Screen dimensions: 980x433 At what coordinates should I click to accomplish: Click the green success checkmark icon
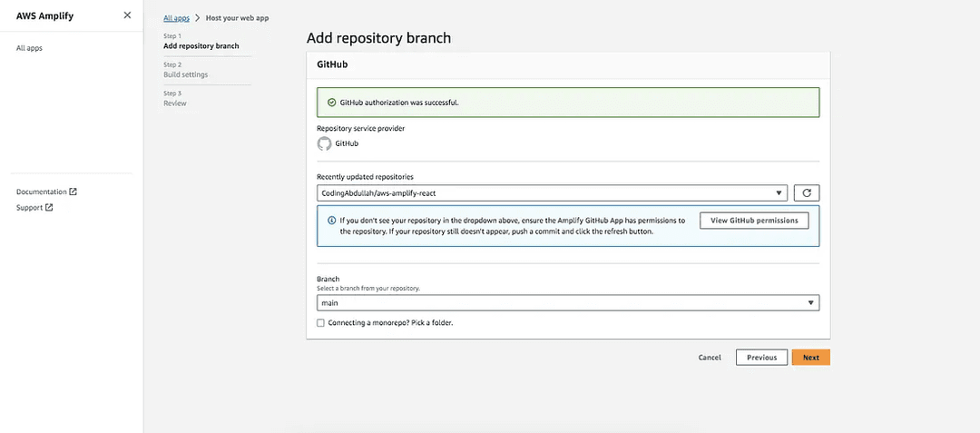331,103
